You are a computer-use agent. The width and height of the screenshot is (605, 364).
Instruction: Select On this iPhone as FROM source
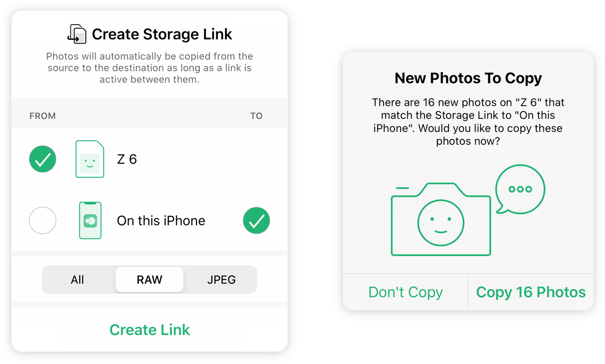point(43,221)
